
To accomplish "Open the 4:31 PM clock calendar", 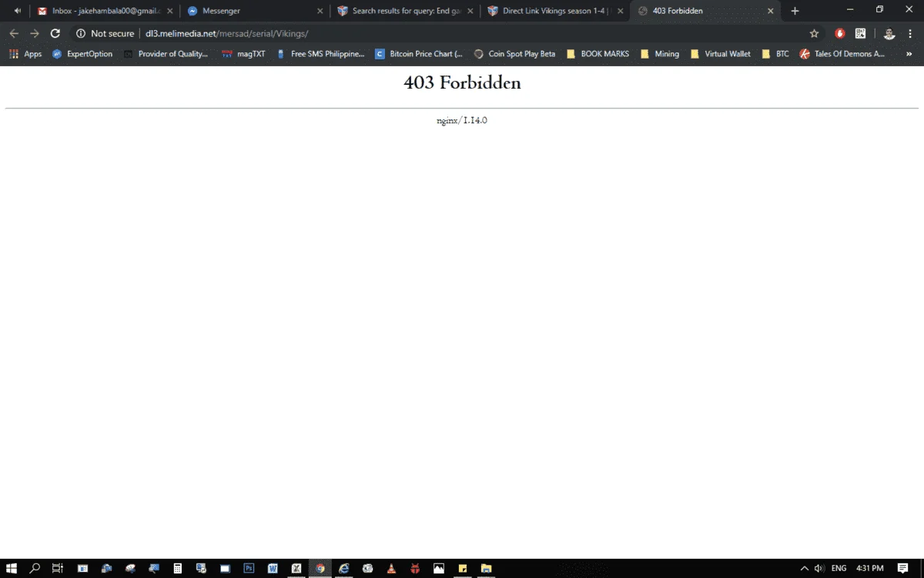I will point(870,569).
